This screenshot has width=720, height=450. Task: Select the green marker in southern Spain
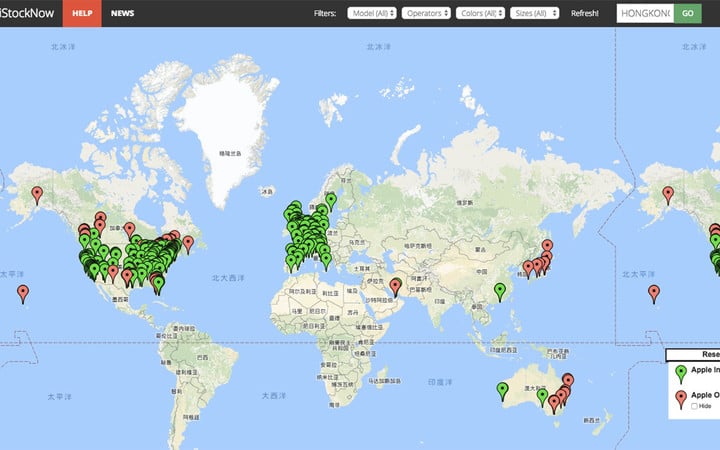pyautogui.click(x=291, y=263)
